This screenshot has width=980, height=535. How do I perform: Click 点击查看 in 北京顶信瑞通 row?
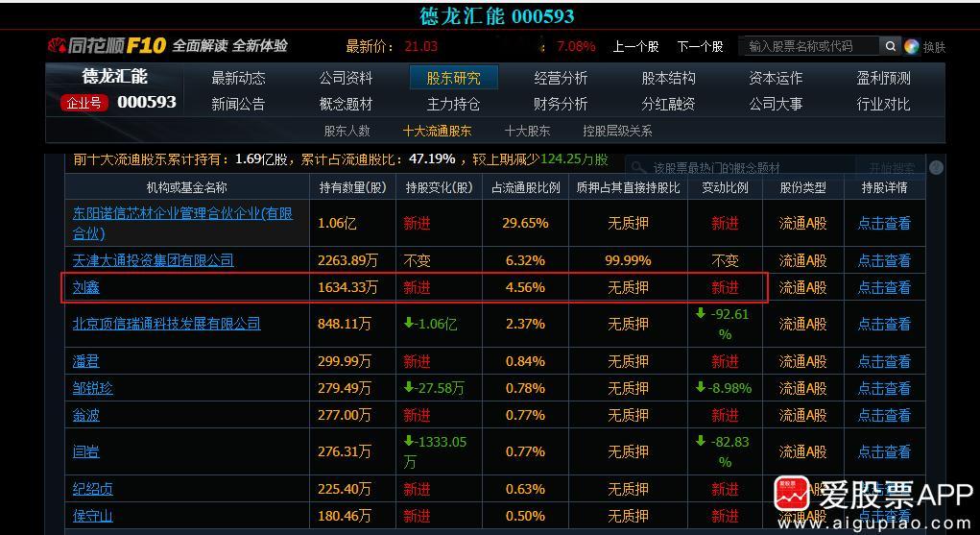tap(884, 324)
